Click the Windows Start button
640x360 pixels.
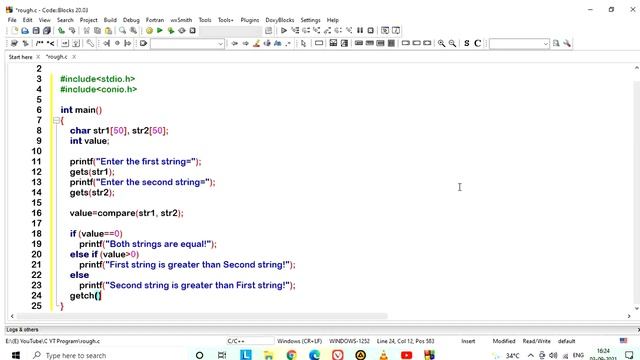tap(16, 355)
